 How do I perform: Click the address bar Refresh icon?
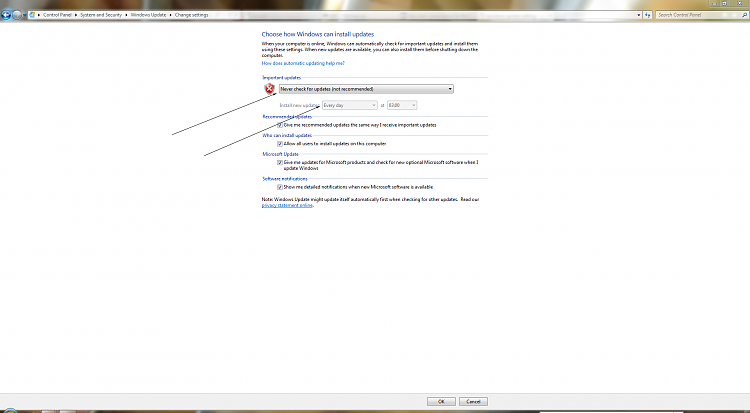tap(647, 15)
